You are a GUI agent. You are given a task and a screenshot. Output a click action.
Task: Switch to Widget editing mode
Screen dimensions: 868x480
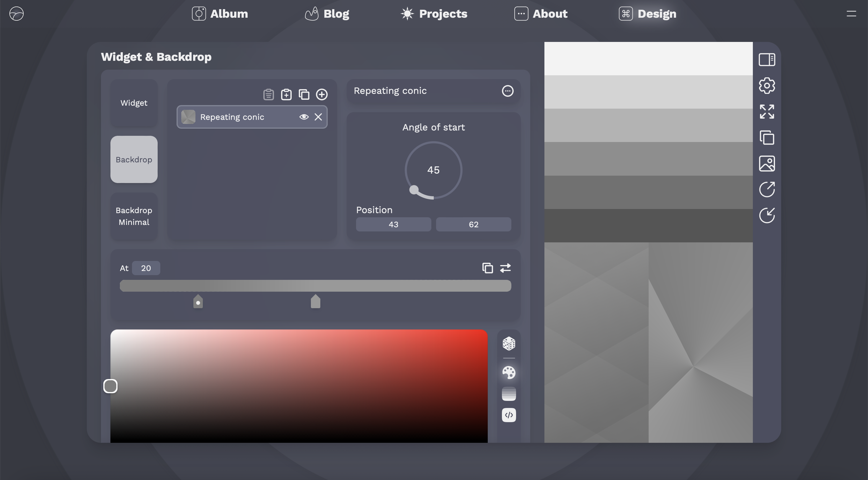pos(133,103)
